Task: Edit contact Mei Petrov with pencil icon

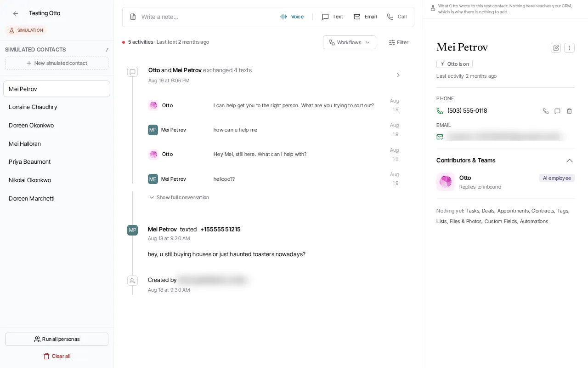Action: click(556, 48)
